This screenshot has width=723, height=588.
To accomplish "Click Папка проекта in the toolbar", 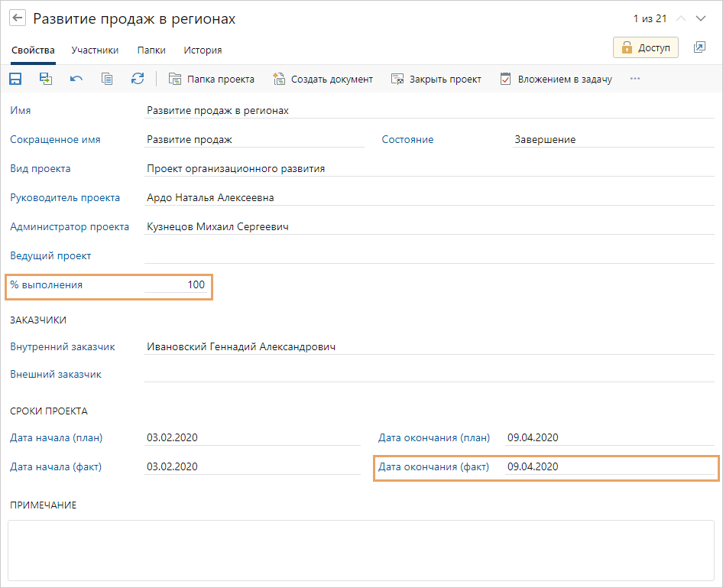I will (212, 79).
